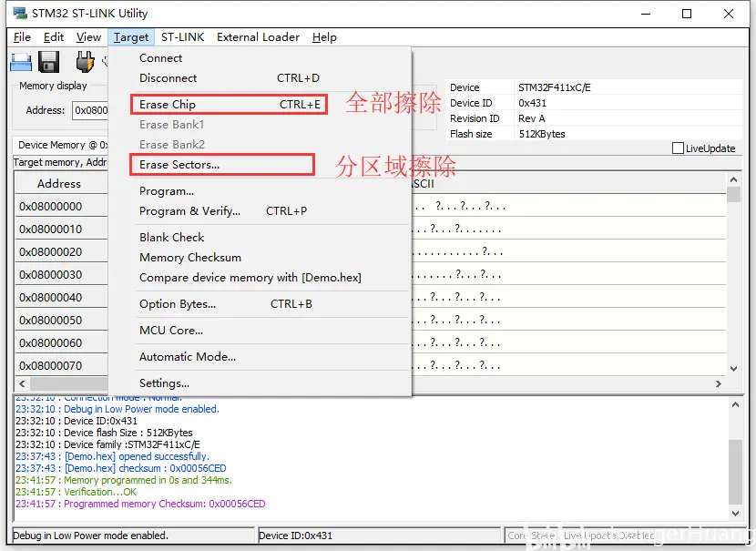
Task: Click the Save file floppy icon
Action: click(48, 62)
